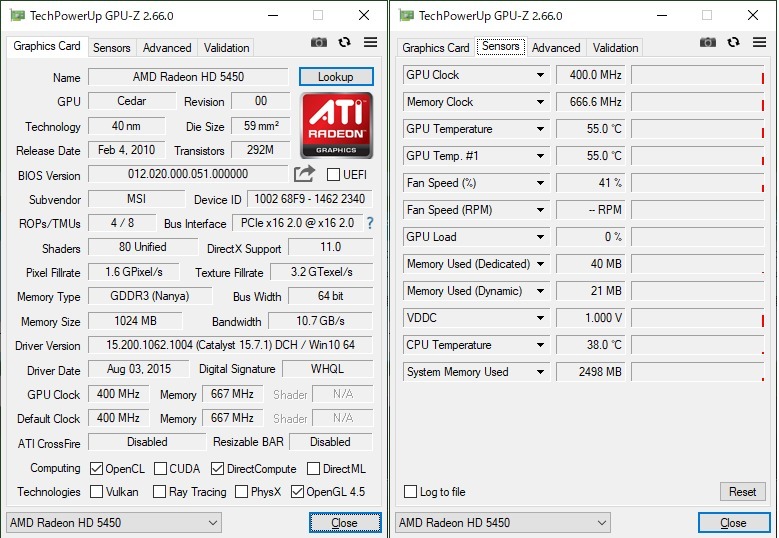This screenshot has height=538, width=779.
Task: Open the GPU Temperature sensor dropdown
Action: point(540,129)
